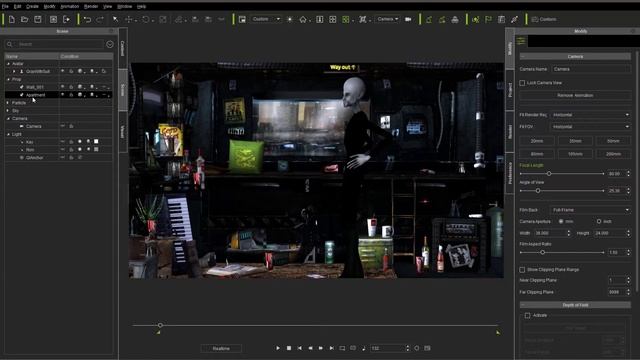Click the timeline sheet icon in toolbar
The image size is (640, 360).
coord(501,19)
